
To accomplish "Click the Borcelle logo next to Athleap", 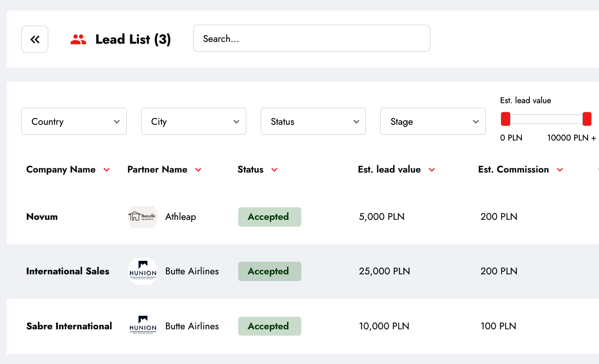I will click(143, 217).
